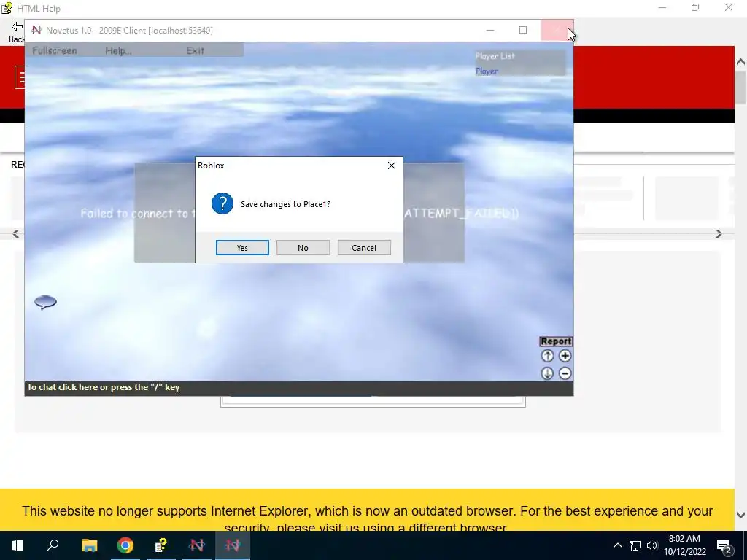Launch Google Chrome from the taskbar
Viewport: 747px width, 560px height.
125,545
